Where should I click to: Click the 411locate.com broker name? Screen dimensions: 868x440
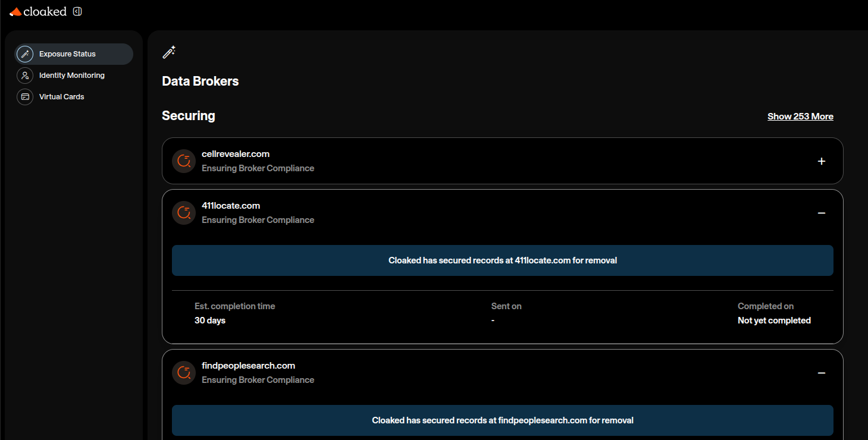(x=231, y=206)
